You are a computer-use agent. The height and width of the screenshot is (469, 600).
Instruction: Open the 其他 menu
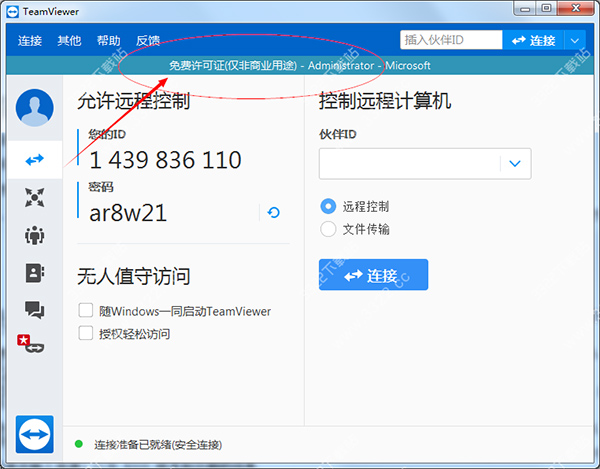click(x=69, y=41)
